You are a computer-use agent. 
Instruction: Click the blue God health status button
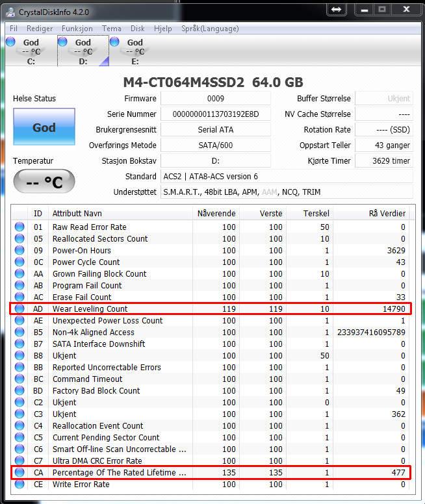(44, 127)
